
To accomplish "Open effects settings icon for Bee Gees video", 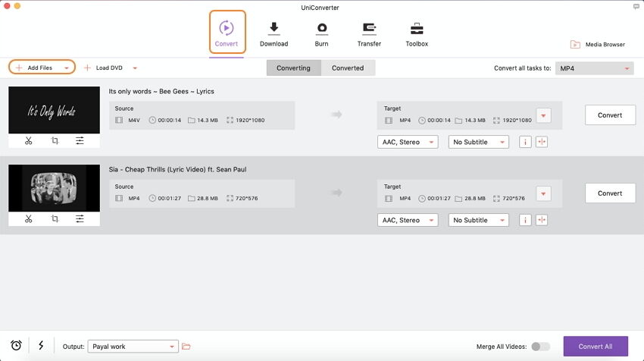I will pos(80,141).
